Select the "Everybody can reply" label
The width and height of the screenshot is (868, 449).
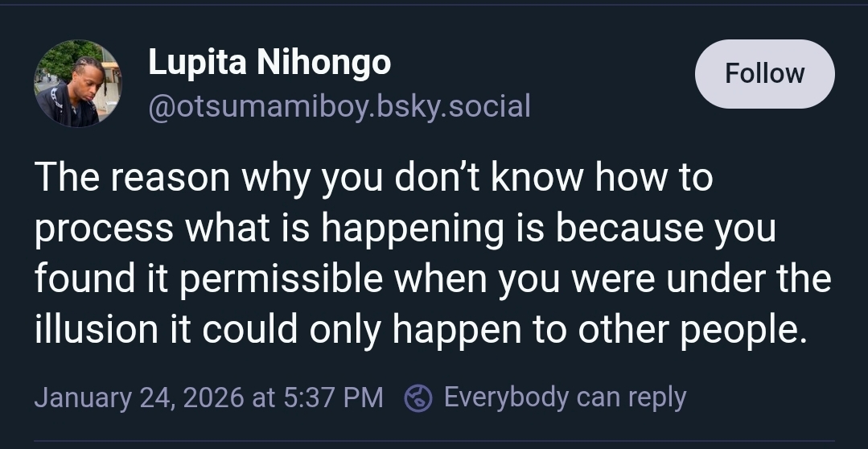[565, 398]
